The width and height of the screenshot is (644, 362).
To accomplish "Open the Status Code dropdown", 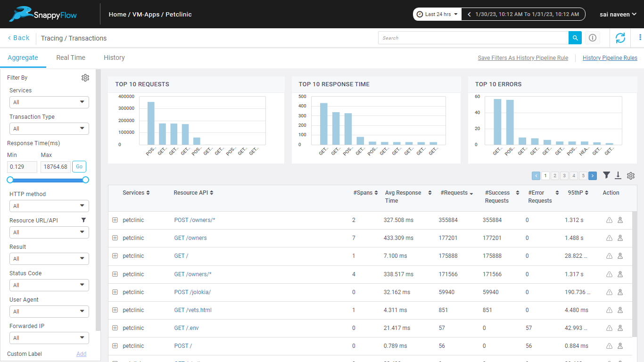I will point(49,285).
